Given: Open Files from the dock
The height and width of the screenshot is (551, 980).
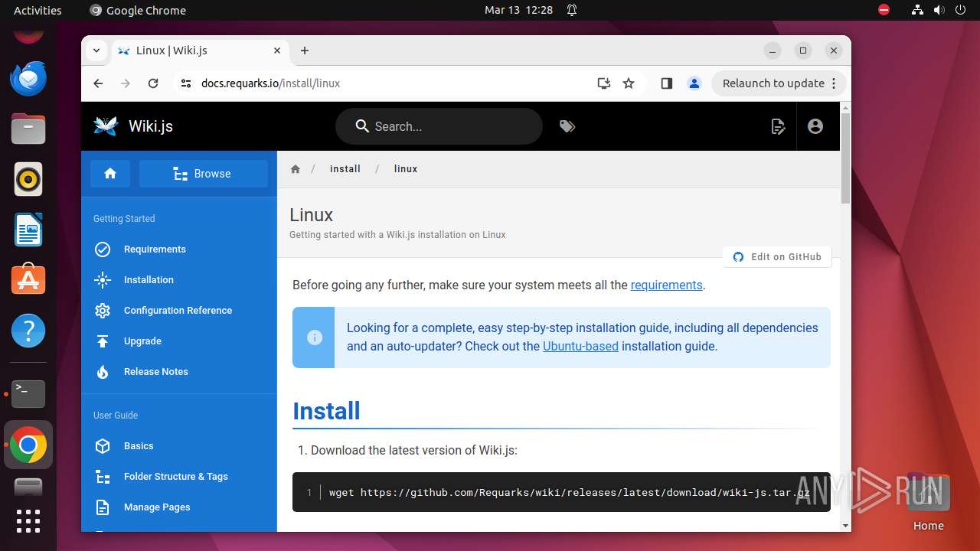Looking at the screenshot, I should tap(28, 129).
